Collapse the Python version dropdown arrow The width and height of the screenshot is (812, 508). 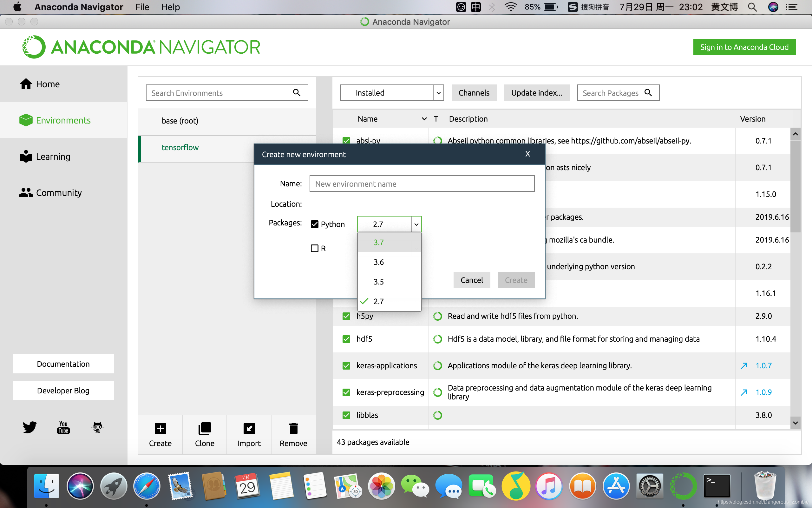(416, 224)
